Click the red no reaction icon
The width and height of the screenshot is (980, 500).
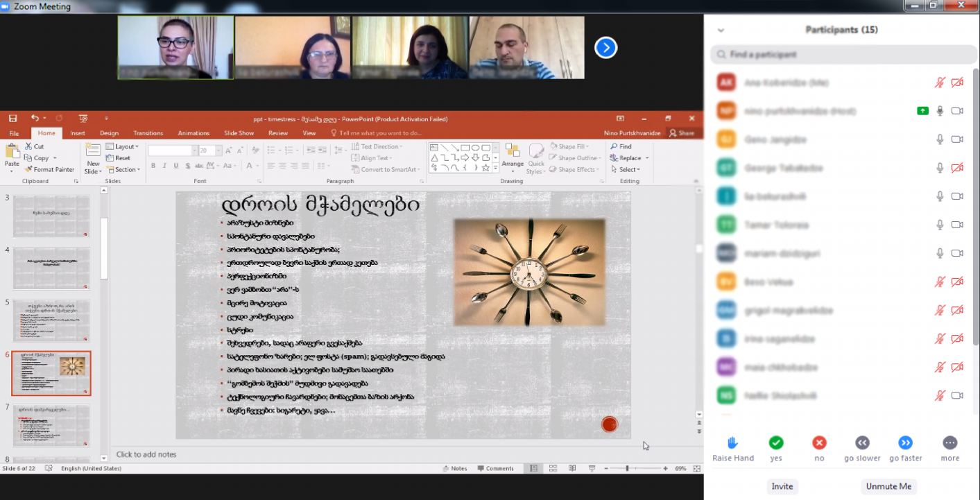coord(820,442)
